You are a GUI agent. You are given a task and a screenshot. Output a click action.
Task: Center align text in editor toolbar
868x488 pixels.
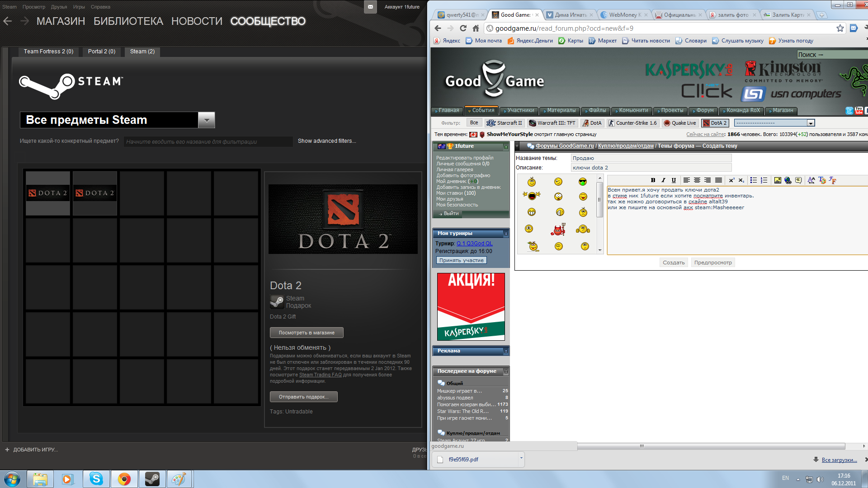point(697,180)
